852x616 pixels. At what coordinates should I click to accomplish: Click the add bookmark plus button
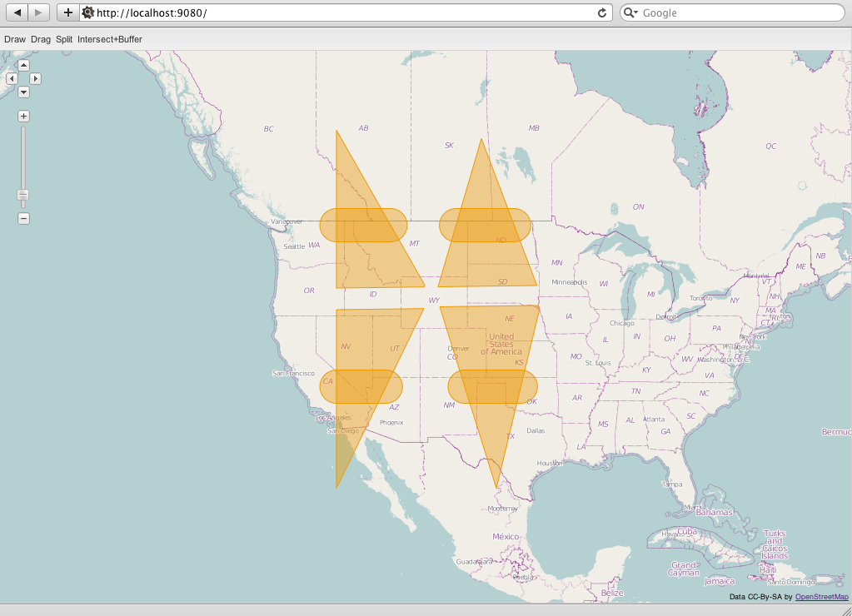point(68,12)
